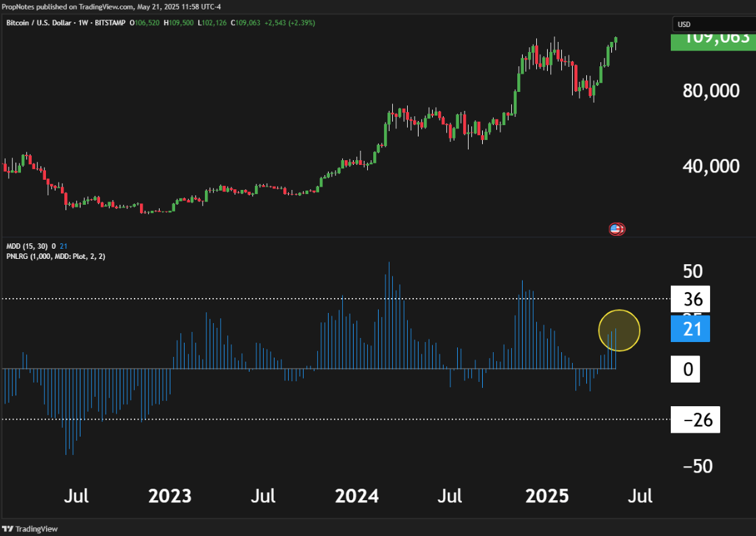Click the -26 lower level label

pos(694,420)
